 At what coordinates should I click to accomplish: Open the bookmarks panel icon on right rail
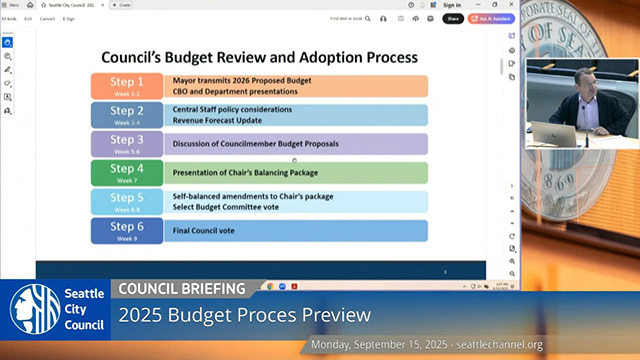pyautogui.click(x=512, y=64)
